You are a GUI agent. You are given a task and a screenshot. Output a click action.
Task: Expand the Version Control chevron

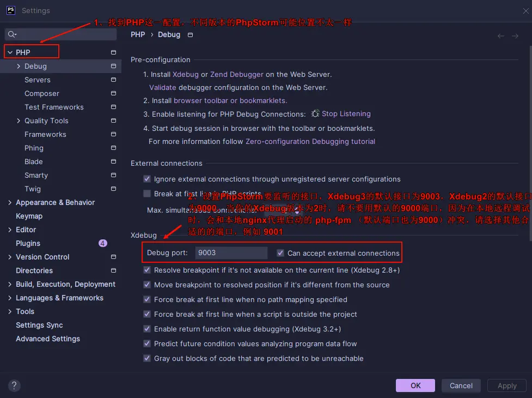[x=10, y=257]
